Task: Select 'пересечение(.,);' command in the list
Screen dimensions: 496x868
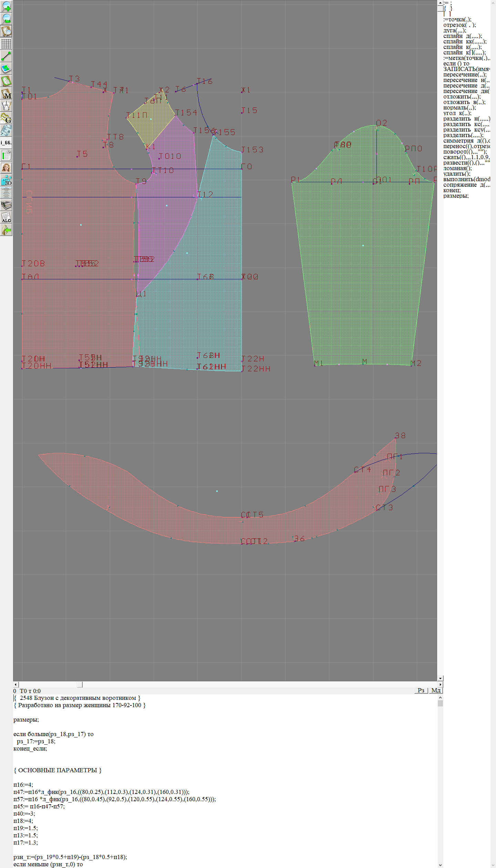Action: [465, 74]
